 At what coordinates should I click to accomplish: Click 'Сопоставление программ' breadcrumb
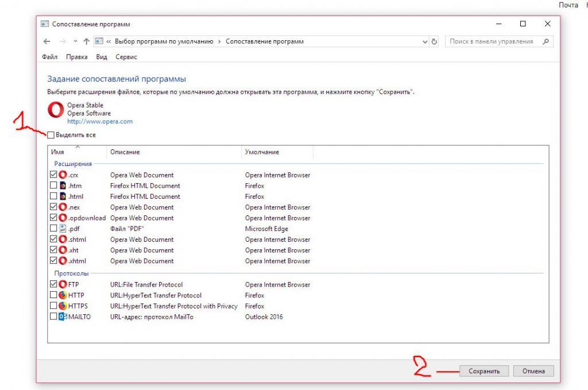(x=264, y=41)
